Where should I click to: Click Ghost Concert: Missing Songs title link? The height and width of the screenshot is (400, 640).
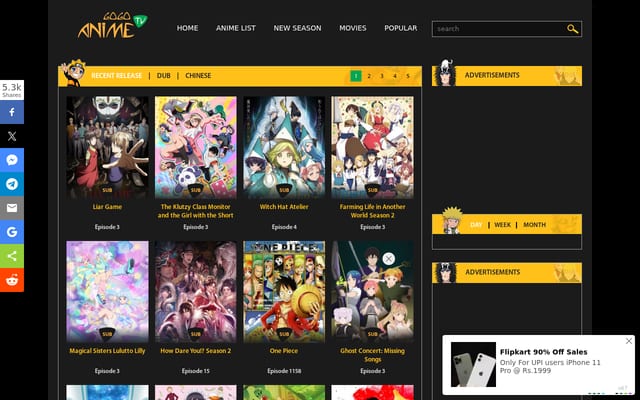tap(372, 355)
